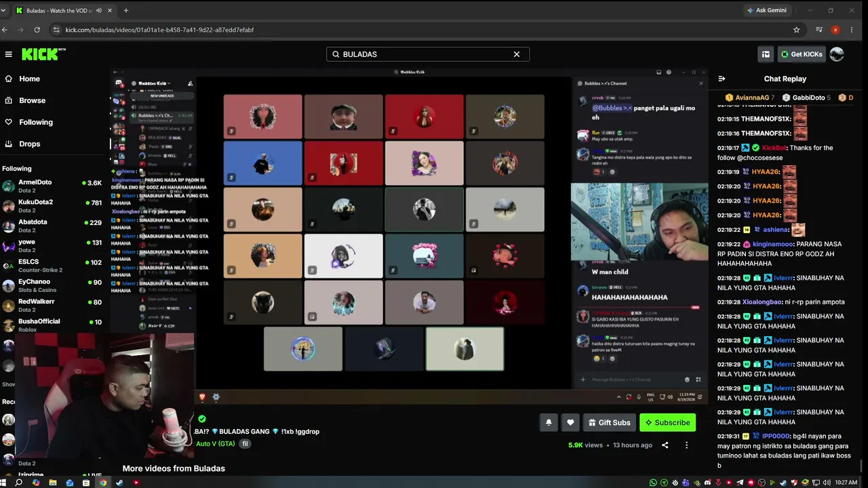Click Ask Gemini in Chrome
The width and height of the screenshot is (868, 488).
coord(766,10)
